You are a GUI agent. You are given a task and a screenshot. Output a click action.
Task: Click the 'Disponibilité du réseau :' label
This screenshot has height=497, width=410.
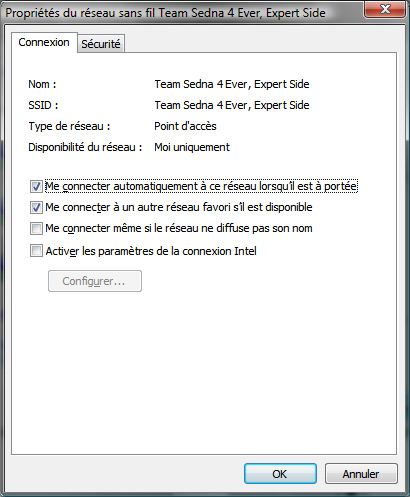(x=85, y=147)
